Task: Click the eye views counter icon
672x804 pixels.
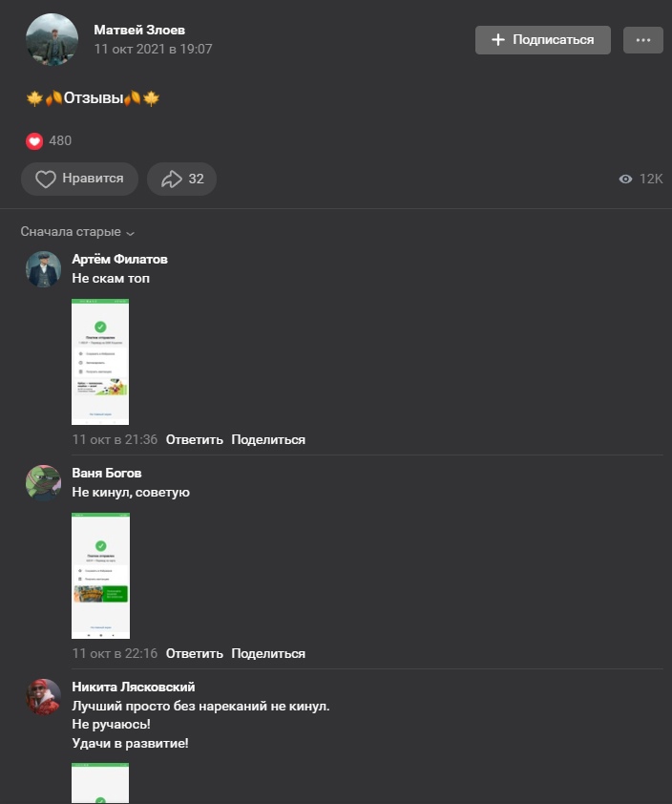Action: [625, 179]
